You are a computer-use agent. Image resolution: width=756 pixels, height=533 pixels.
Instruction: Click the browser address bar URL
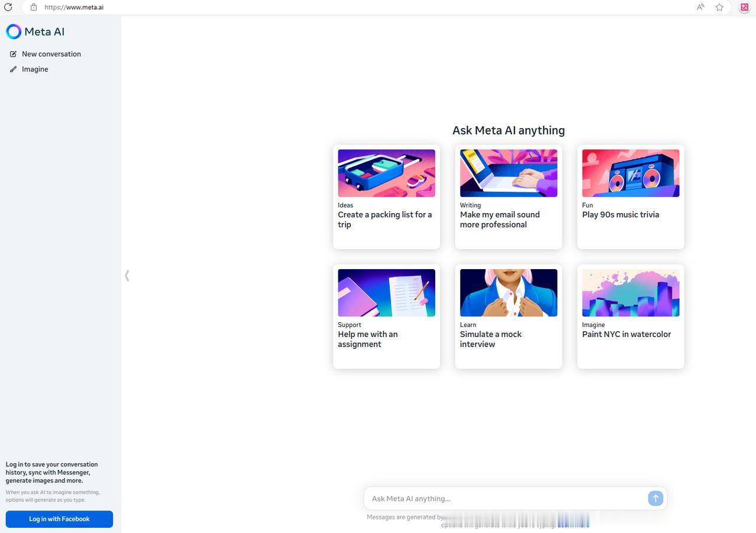(74, 7)
